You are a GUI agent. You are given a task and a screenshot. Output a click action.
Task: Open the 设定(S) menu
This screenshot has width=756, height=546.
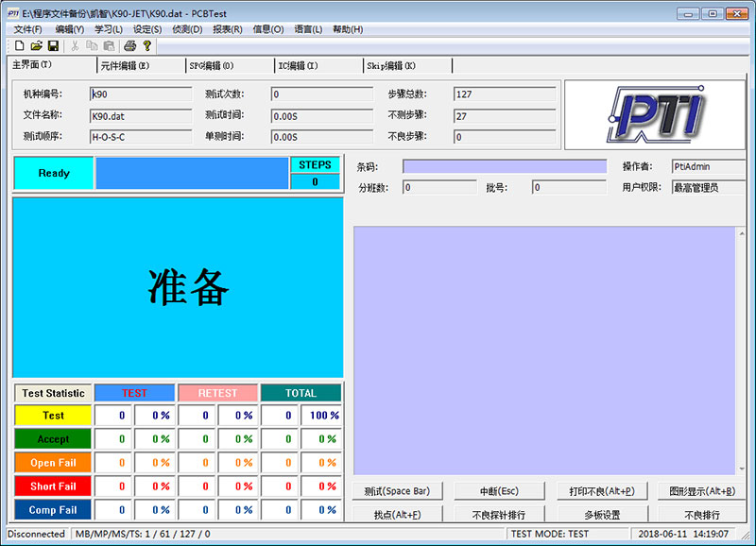click(146, 29)
